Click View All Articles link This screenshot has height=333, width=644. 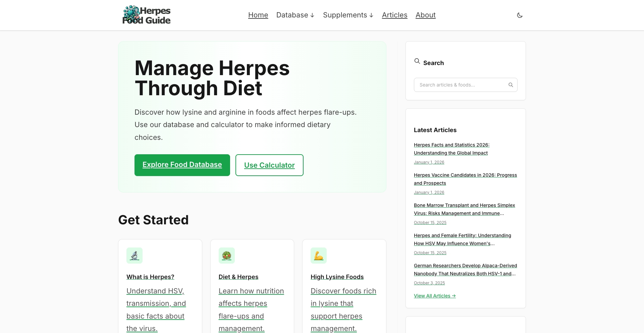(432, 296)
